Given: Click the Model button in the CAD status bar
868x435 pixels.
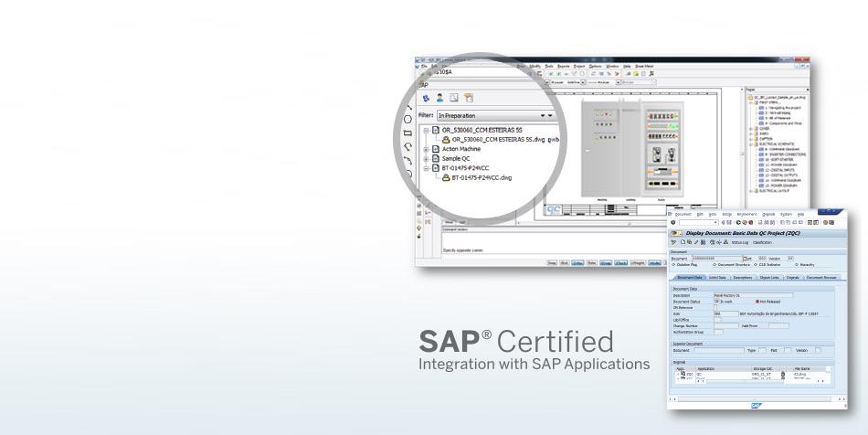Looking at the screenshot, I should [655, 263].
